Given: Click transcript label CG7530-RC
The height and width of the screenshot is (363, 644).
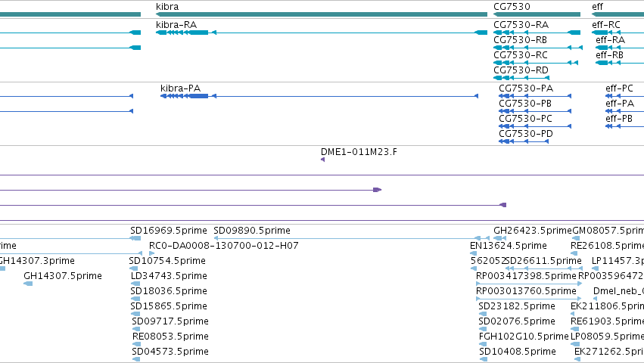Looking at the screenshot, I should coord(521,55).
